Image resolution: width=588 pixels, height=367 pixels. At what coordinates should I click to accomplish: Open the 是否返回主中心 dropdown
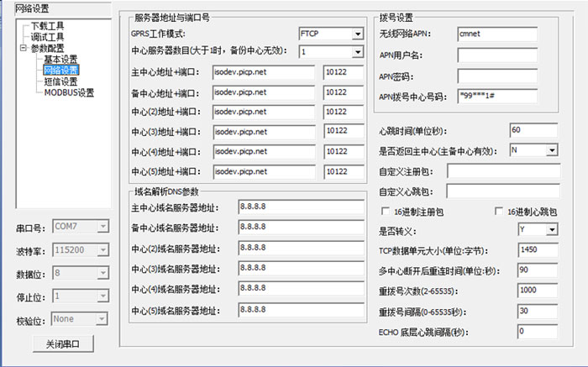pos(552,150)
